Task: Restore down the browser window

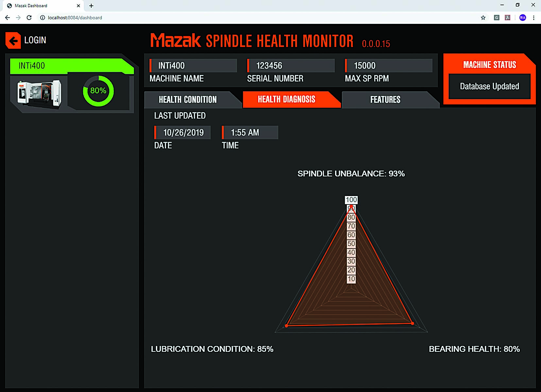Action: coord(517,5)
